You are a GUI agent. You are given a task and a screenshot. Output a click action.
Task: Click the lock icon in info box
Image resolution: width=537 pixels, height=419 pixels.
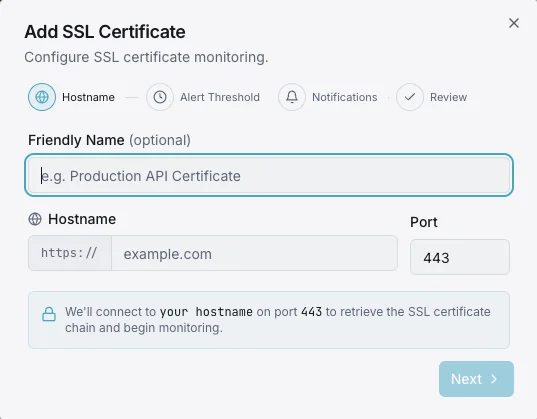tap(49, 314)
